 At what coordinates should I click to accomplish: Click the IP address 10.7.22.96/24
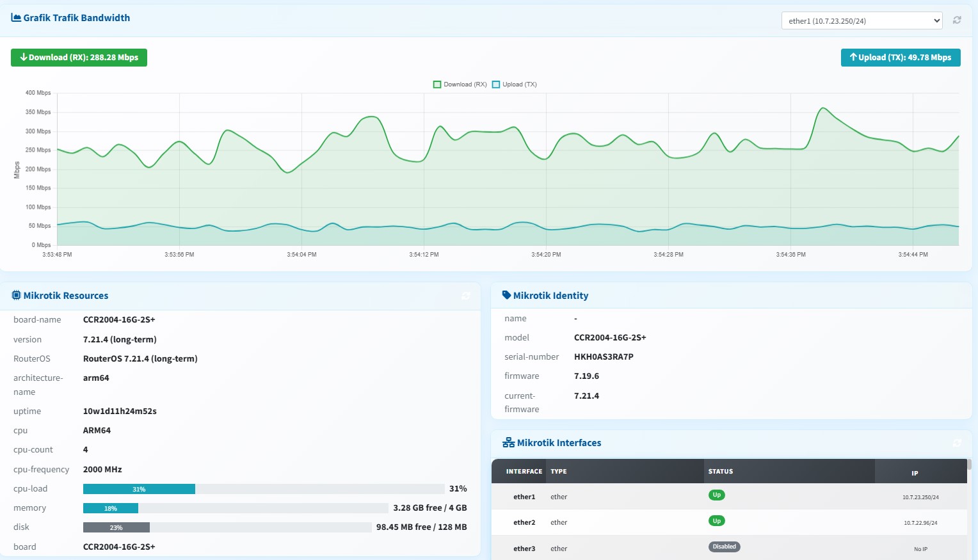(x=921, y=523)
